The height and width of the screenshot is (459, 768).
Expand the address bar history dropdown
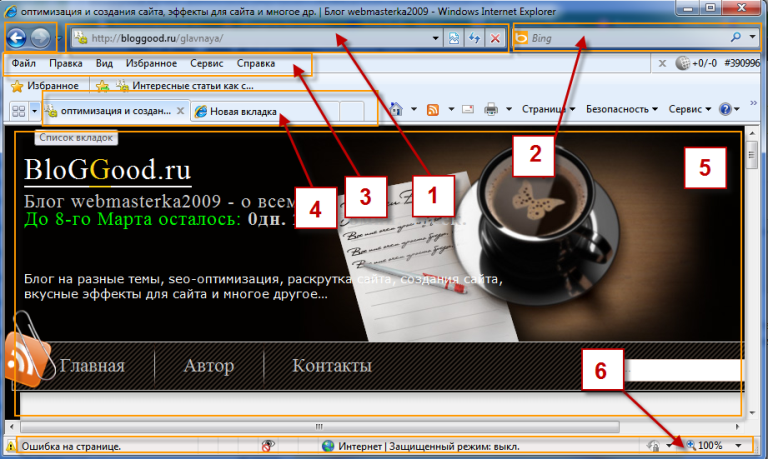pos(435,38)
